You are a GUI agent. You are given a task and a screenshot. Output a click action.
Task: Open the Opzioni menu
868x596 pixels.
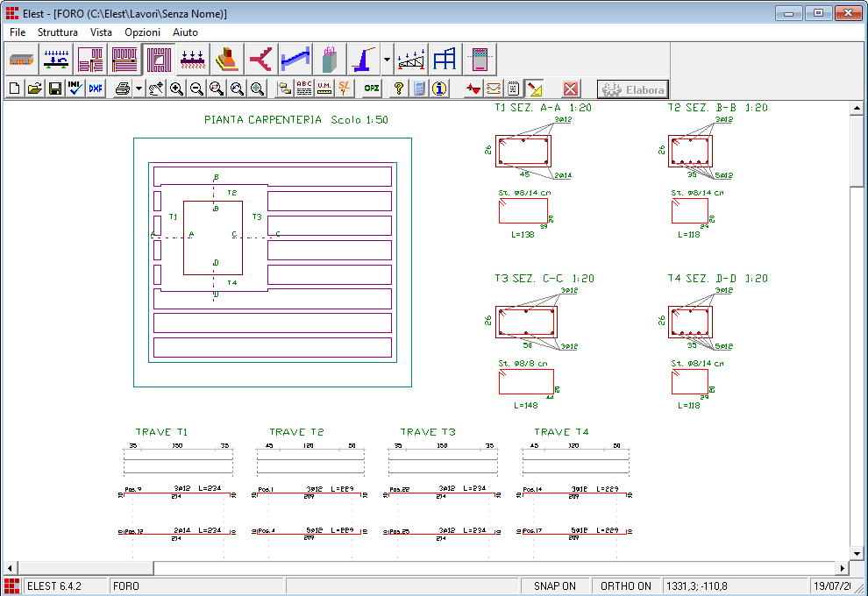pos(142,32)
